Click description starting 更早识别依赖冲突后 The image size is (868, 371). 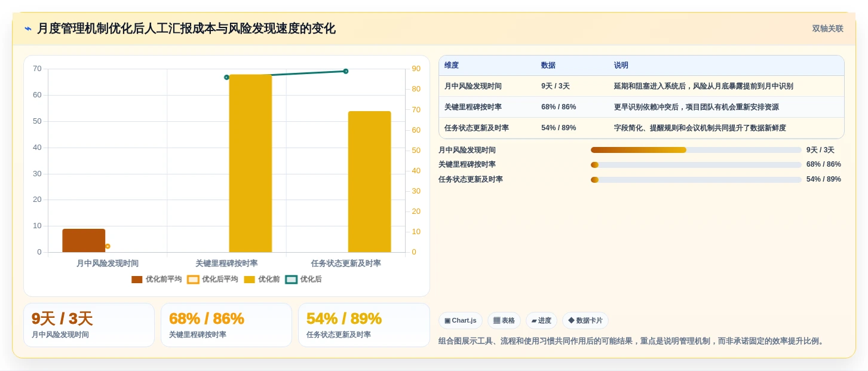tap(697, 107)
